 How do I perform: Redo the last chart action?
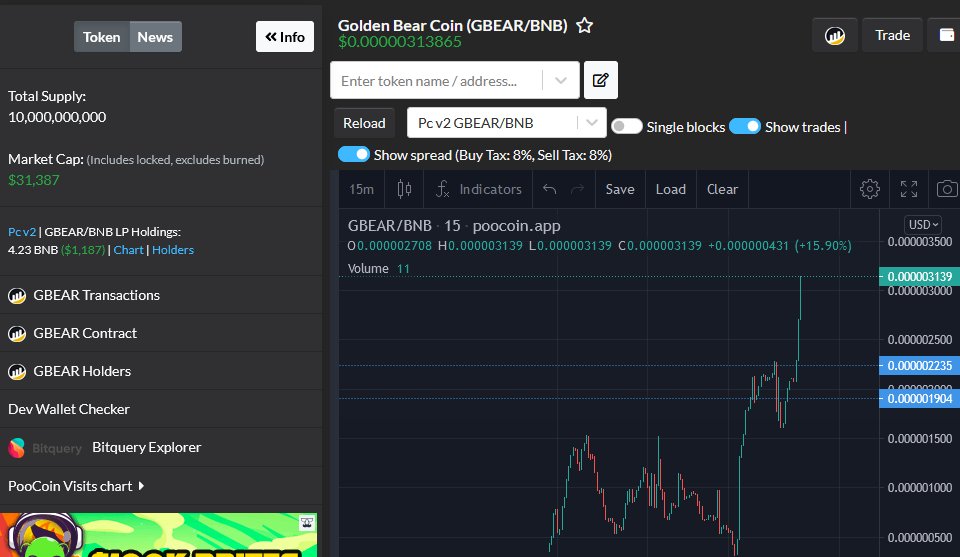(x=577, y=189)
